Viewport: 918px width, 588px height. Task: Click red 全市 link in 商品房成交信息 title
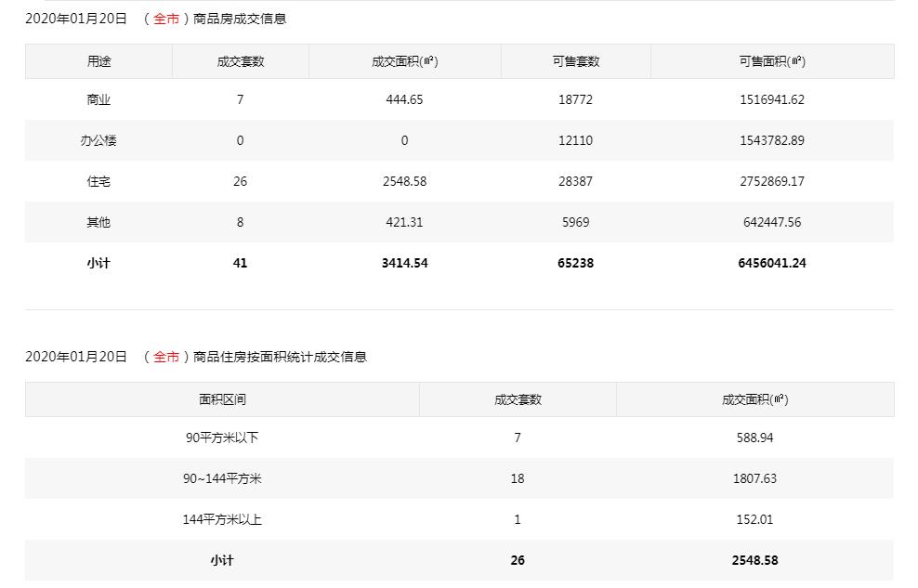click(x=165, y=20)
